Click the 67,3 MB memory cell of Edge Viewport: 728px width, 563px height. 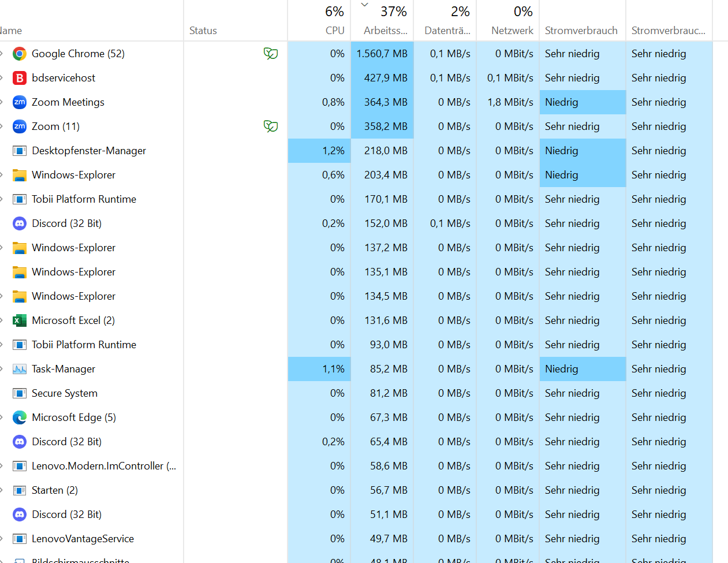[x=382, y=417]
